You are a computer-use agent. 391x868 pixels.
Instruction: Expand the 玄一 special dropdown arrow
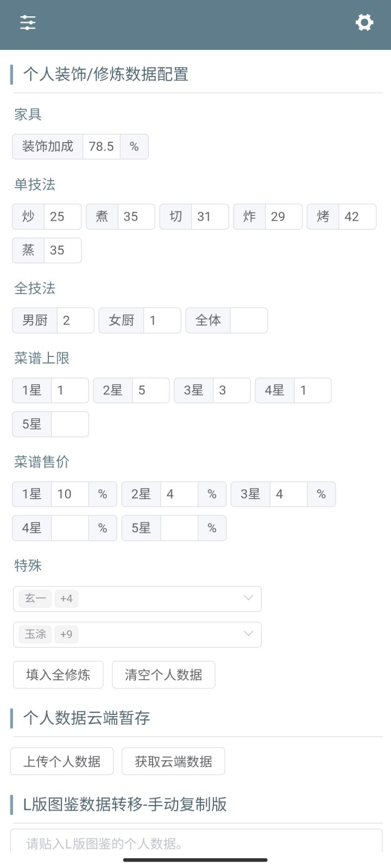click(x=248, y=598)
